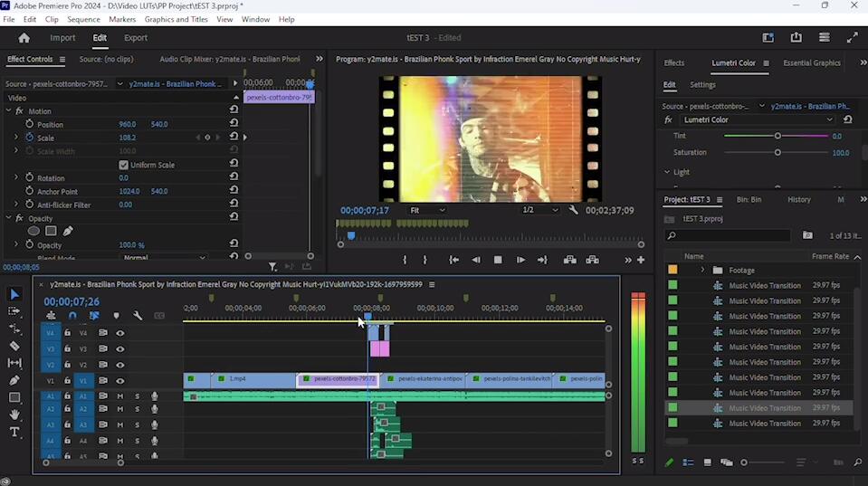Switch to the Essential Graphics tab
Screen dimensions: 868x486
812,63
